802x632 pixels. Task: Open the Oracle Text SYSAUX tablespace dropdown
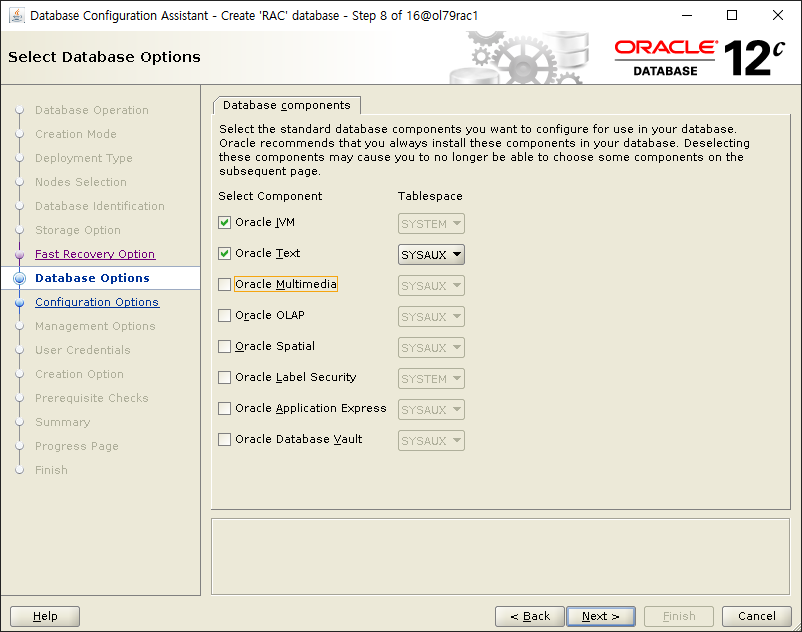click(x=431, y=255)
